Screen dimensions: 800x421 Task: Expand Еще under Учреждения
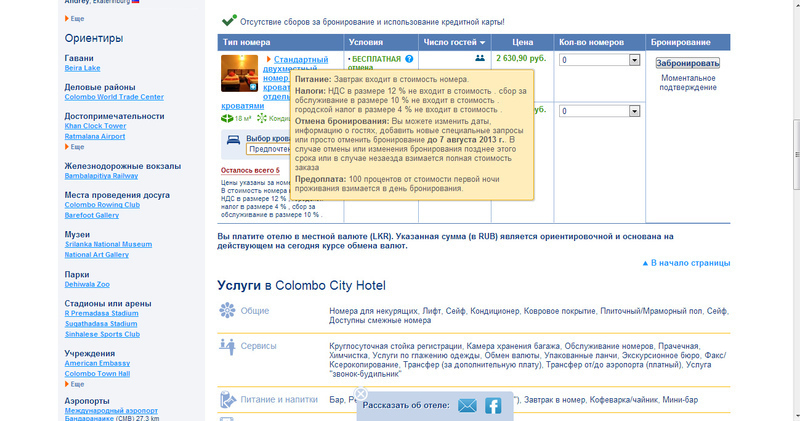pos(74,384)
